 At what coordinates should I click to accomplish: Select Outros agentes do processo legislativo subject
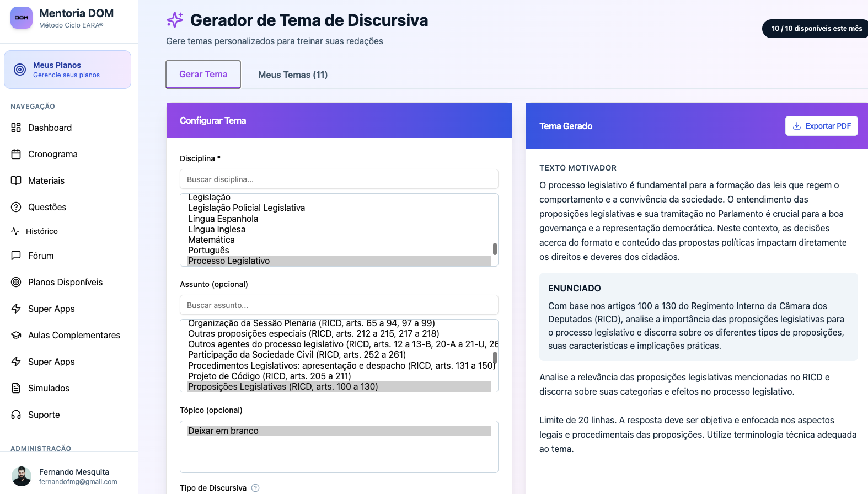[x=339, y=344]
